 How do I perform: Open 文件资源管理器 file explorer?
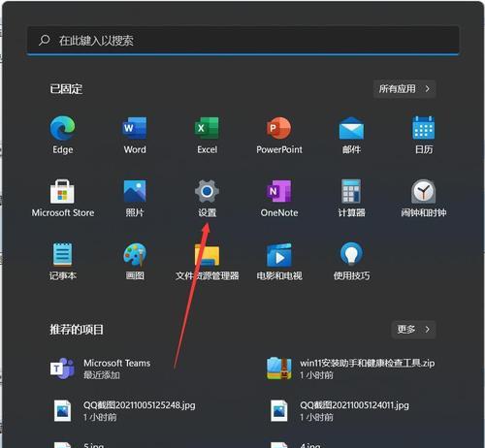[x=207, y=261]
